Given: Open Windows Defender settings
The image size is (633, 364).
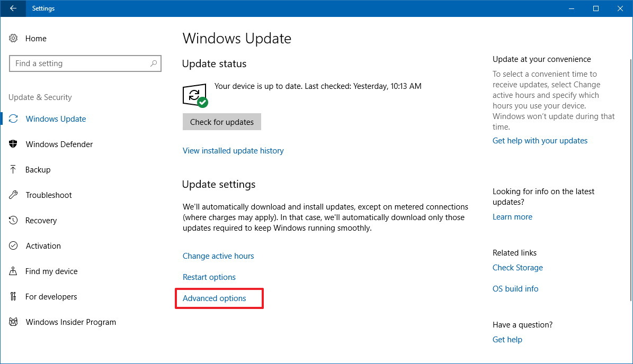Looking at the screenshot, I should 58,144.
